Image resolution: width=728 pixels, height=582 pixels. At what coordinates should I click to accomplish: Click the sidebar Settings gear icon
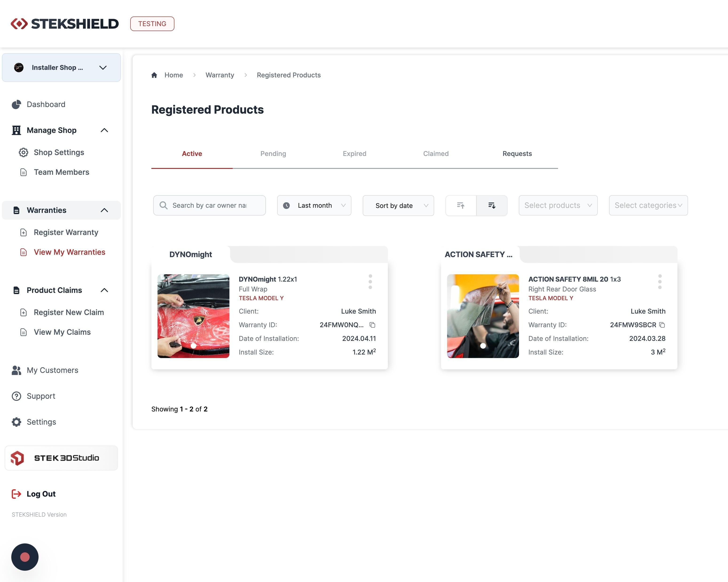(16, 422)
